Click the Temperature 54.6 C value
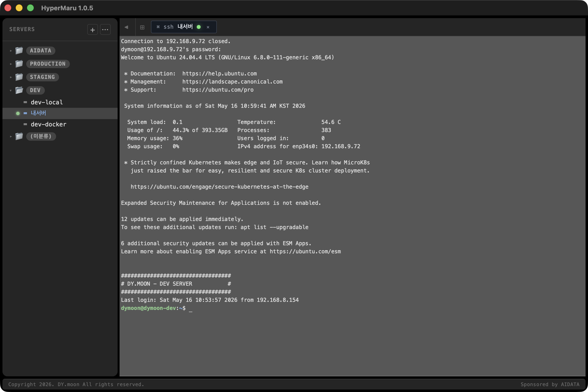Screen dimensions: 588x392 pos(331,122)
